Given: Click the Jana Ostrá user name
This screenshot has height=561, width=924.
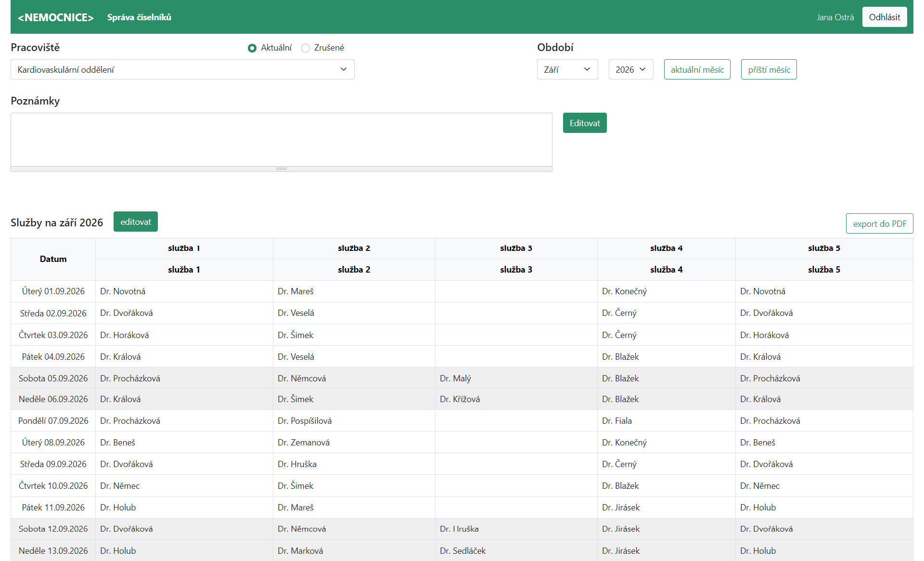Looking at the screenshot, I should (835, 17).
